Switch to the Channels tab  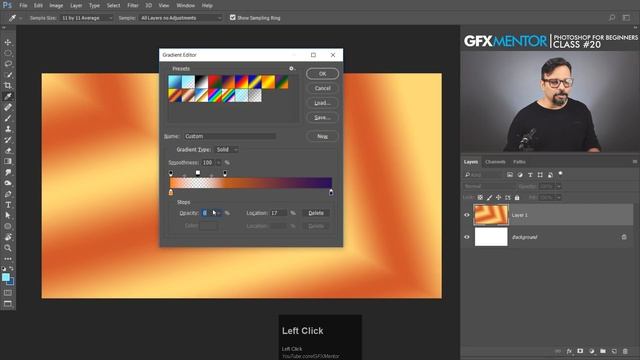coord(495,162)
